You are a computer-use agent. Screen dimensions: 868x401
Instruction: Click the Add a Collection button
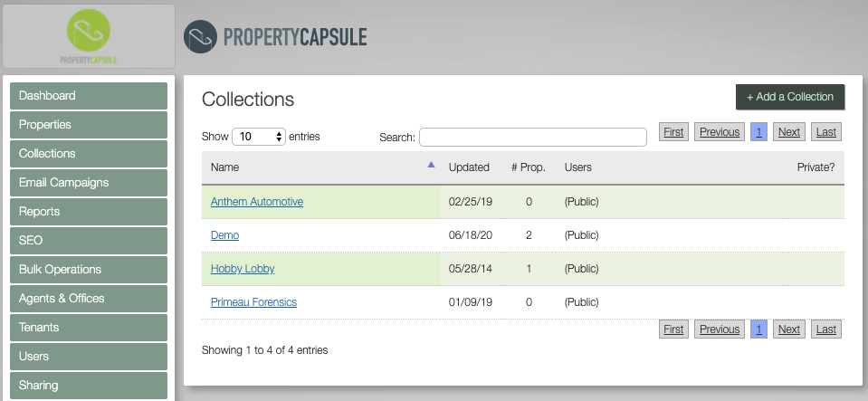point(790,97)
